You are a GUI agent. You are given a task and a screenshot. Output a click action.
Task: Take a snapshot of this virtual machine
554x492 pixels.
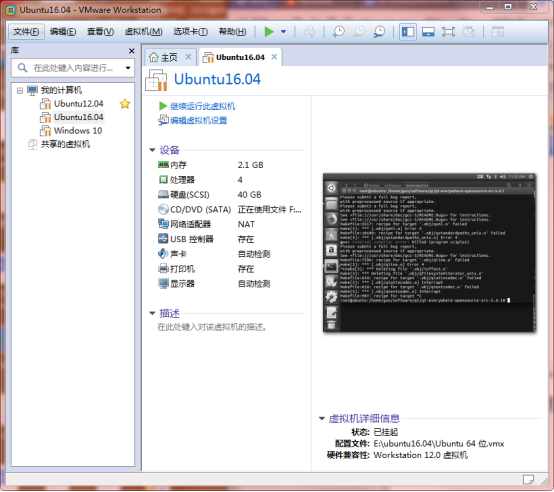click(x=338, y=32)
